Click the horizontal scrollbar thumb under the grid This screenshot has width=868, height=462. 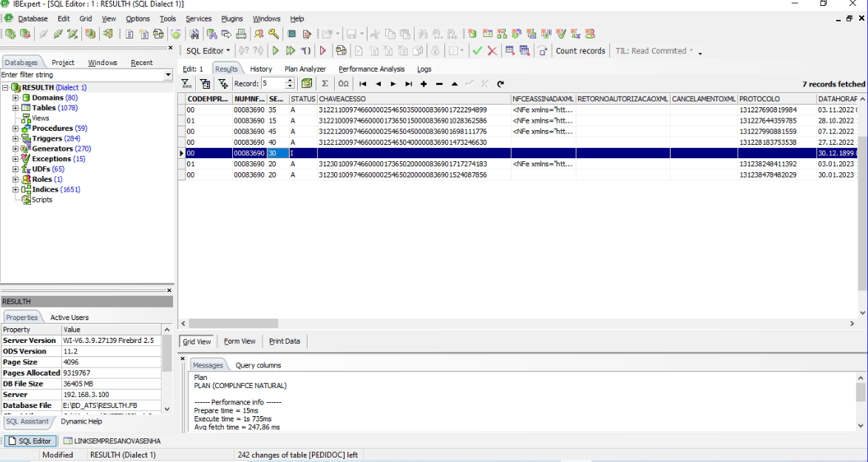click(x=234, y=324)
